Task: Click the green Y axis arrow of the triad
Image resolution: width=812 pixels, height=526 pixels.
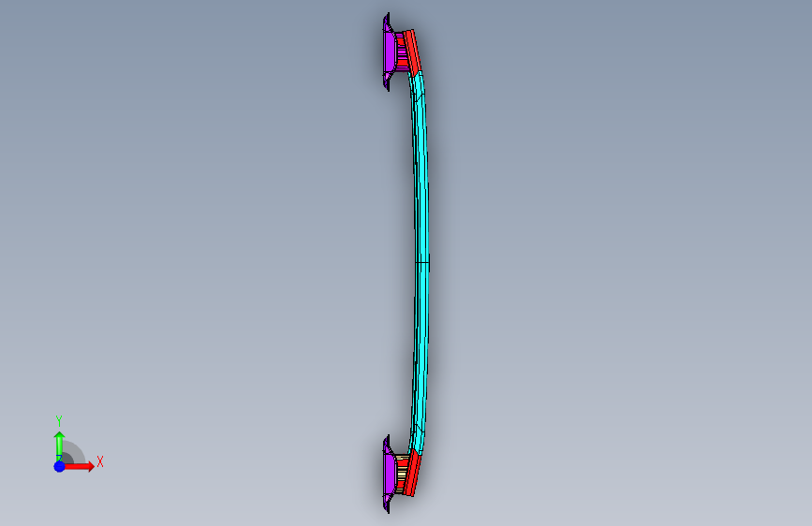Action: 59,446
